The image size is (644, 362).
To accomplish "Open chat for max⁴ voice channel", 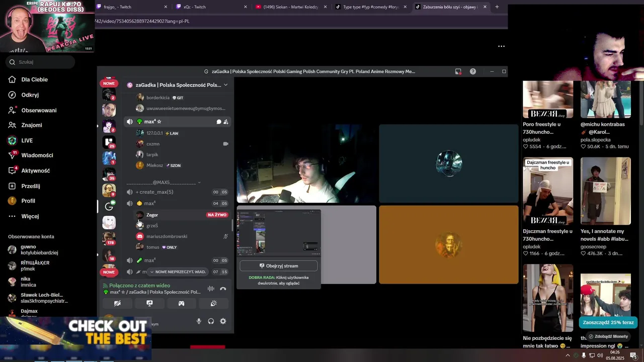I will point(219,122).
